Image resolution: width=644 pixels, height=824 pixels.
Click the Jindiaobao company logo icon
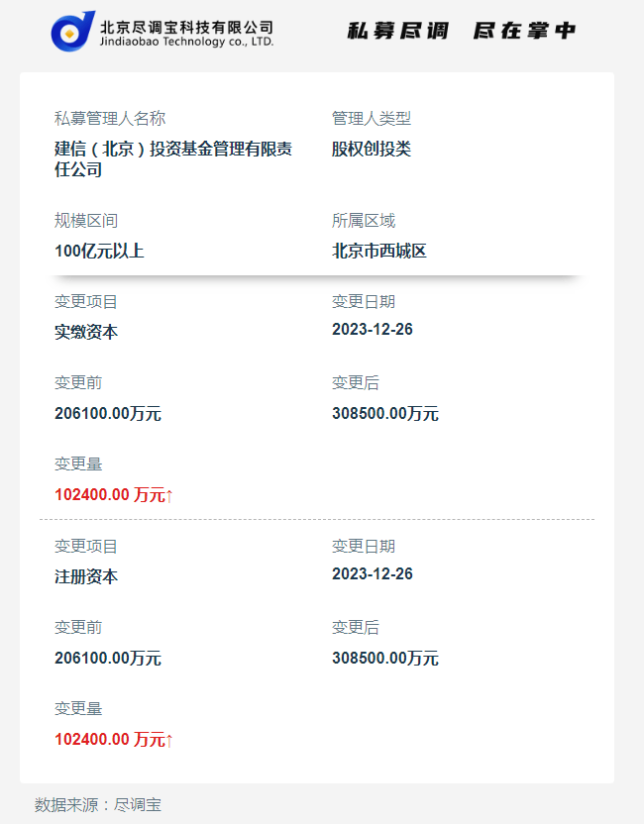tap(72, 31)
